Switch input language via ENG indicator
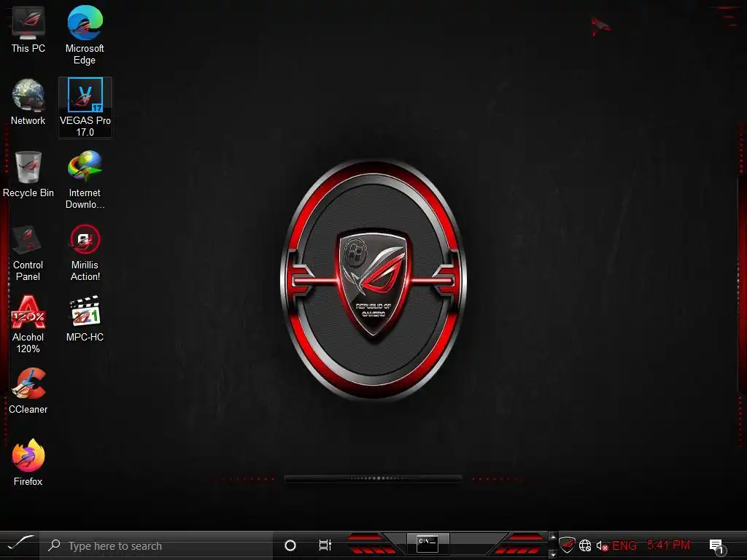 click(x=624, y=545)
